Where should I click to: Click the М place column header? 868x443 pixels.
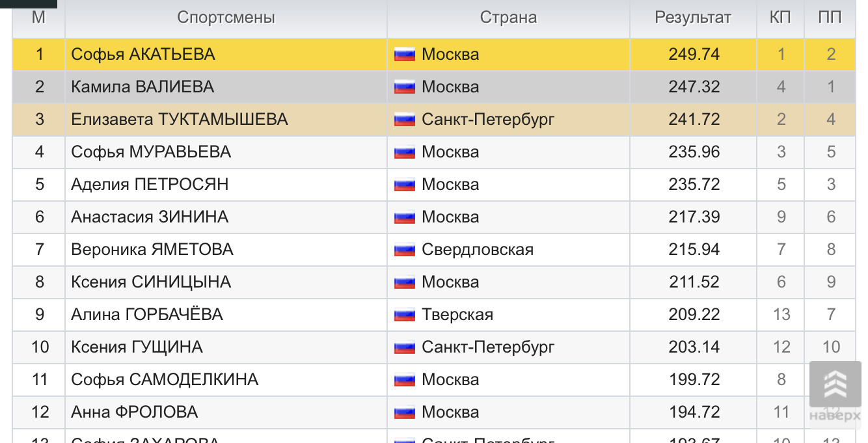tap(38, 18)
